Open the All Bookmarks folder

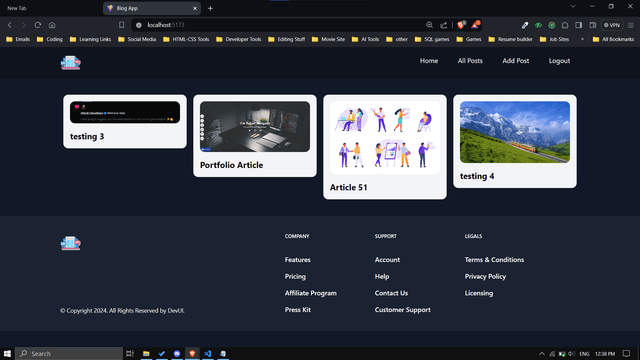pos(613,39)
